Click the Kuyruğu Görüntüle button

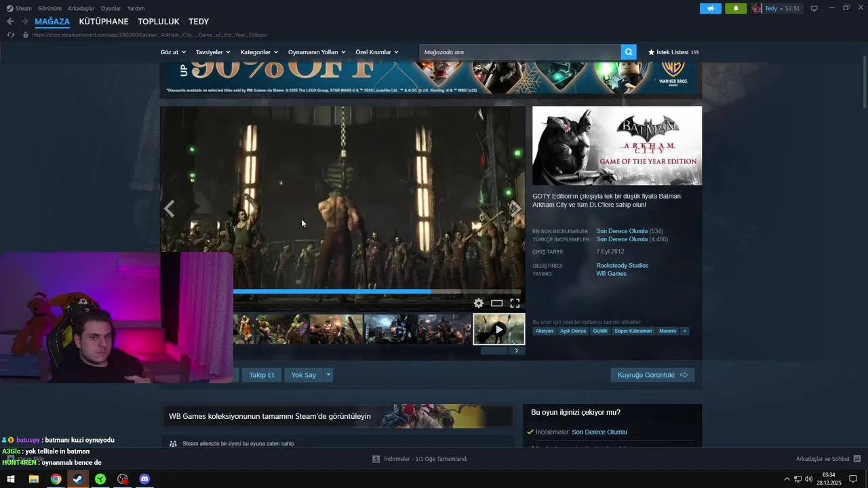pyautogui.click(x=652, y=375)
